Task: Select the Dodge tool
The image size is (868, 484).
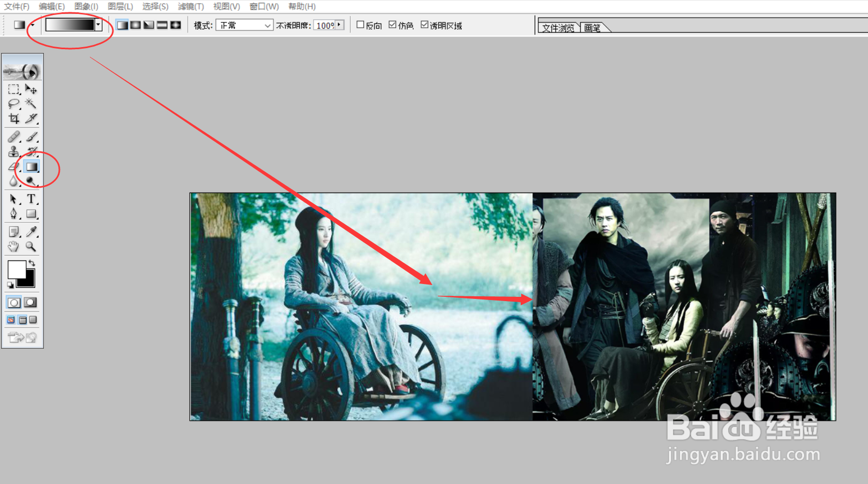Action: point(31,181)
